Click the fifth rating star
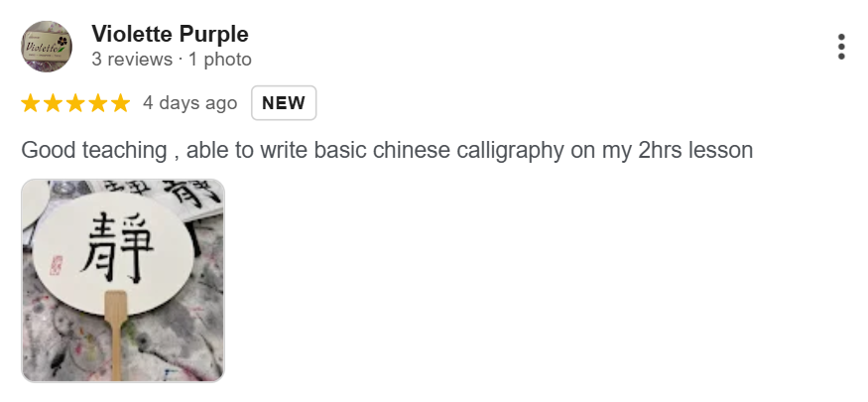Image resolution: width=868 pixels, height=402 pixels. point(119,103)
